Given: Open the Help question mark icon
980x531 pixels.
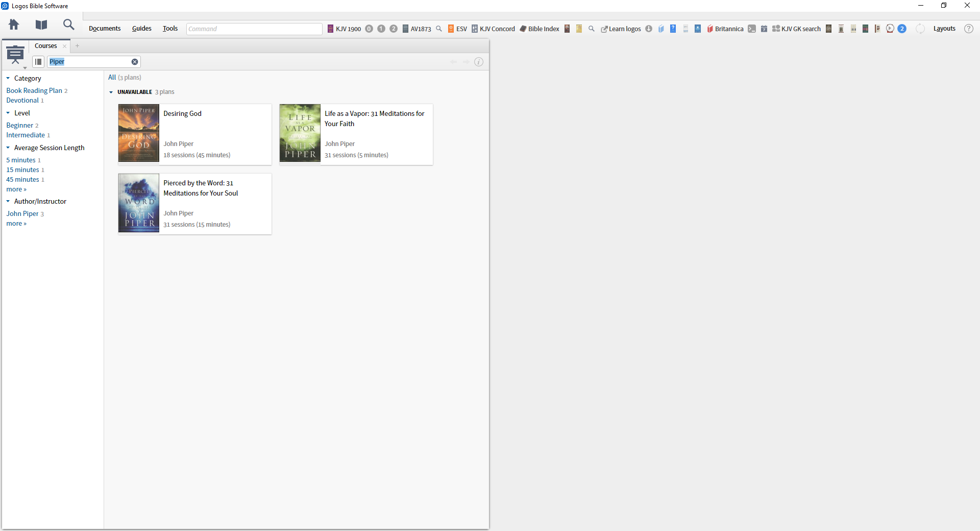Looking at the screenshot, I should (x=969, y=29).
